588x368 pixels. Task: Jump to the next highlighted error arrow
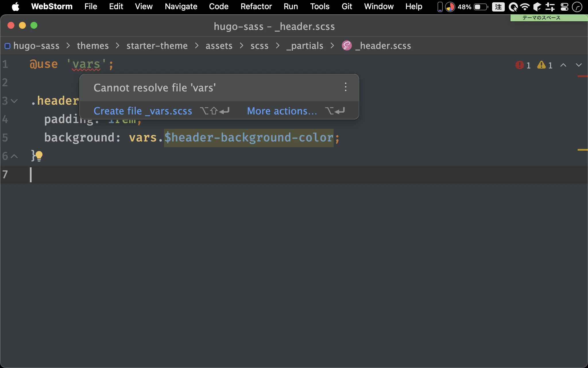tap(579, 65)
